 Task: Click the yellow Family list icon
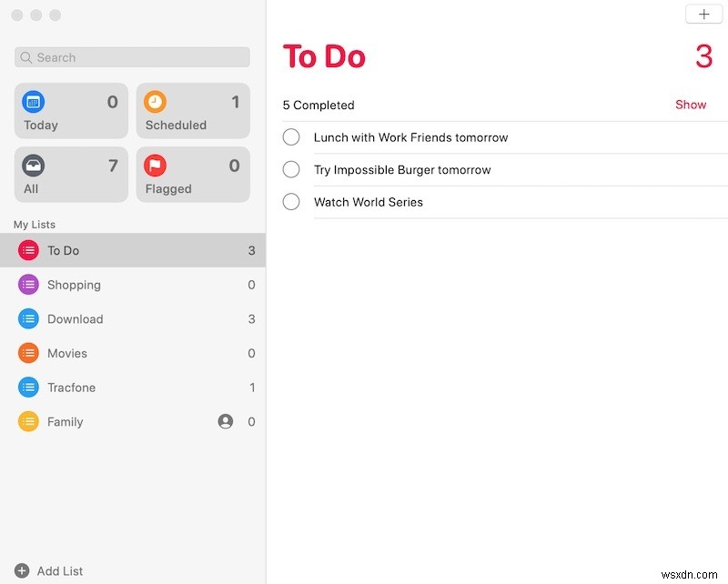pos(28,421)
